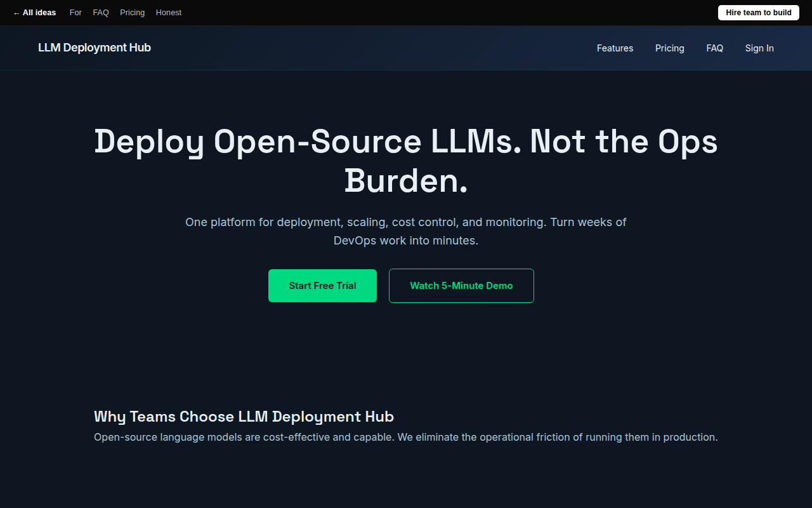
Task: Open Pricing in the site navigation
Action: [x=669, y=48]
